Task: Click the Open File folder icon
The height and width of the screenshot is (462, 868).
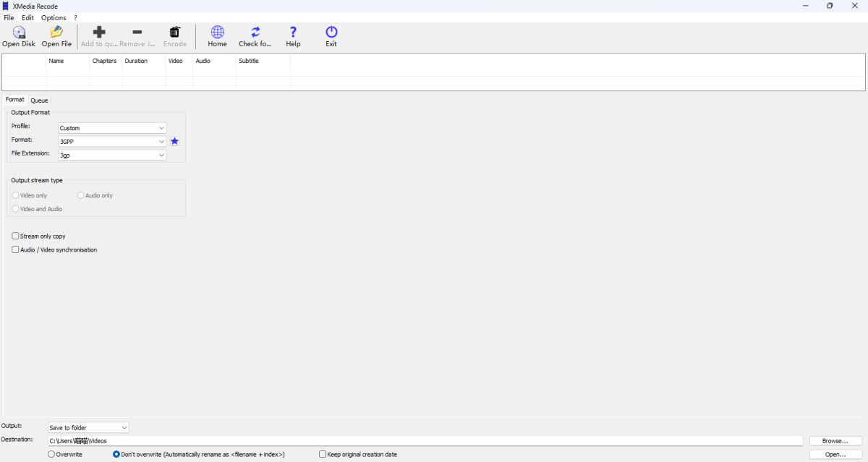Action: [56, 33]
